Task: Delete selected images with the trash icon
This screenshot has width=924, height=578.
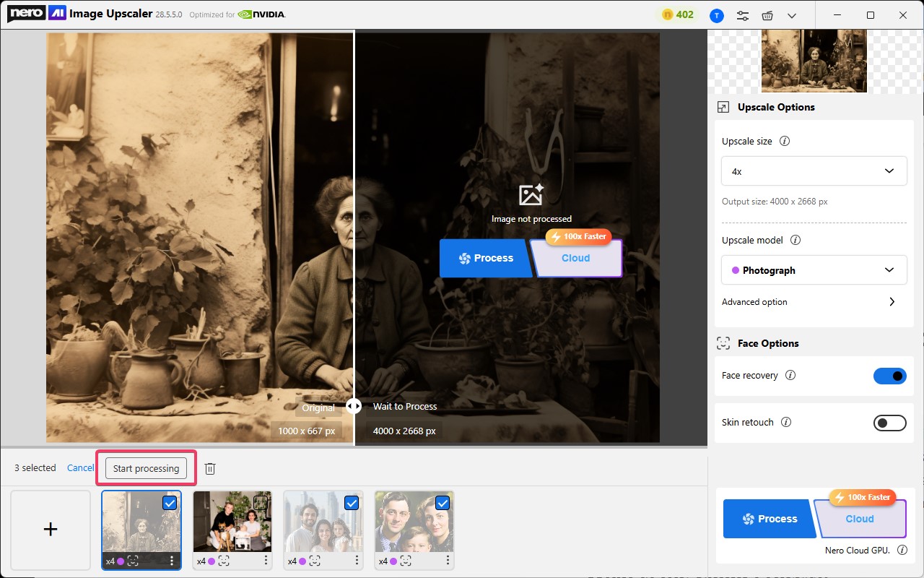Action: pyautogui.click(x=210, y=468)
